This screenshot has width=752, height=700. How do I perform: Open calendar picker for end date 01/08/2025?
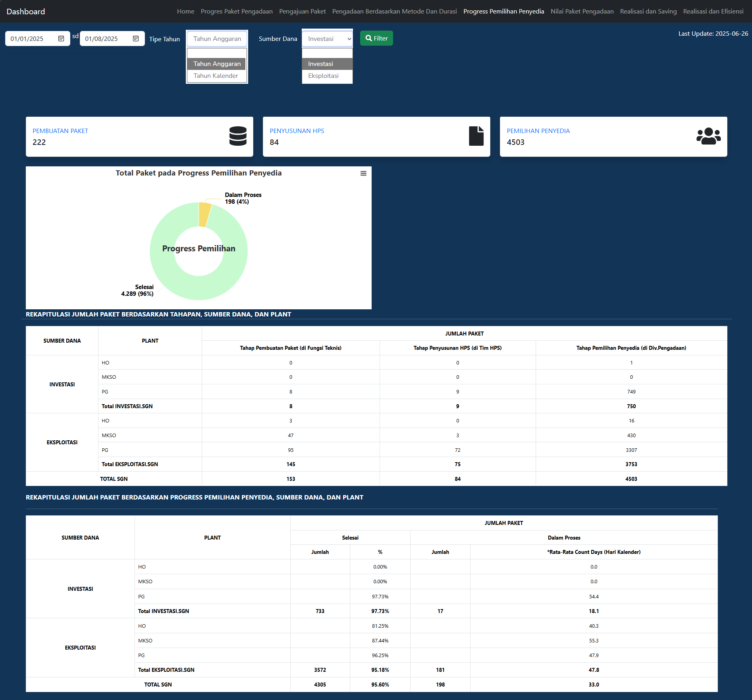click(136, 39)
